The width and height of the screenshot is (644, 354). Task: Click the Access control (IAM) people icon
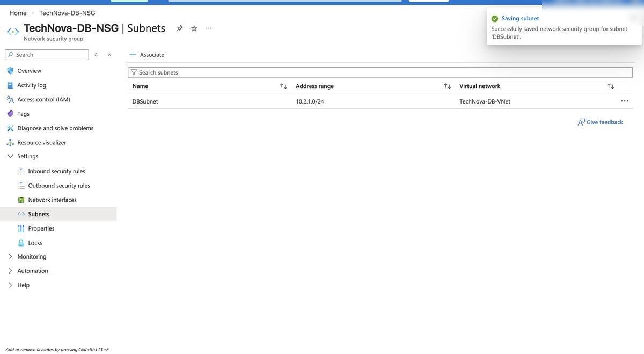point(10,99)
